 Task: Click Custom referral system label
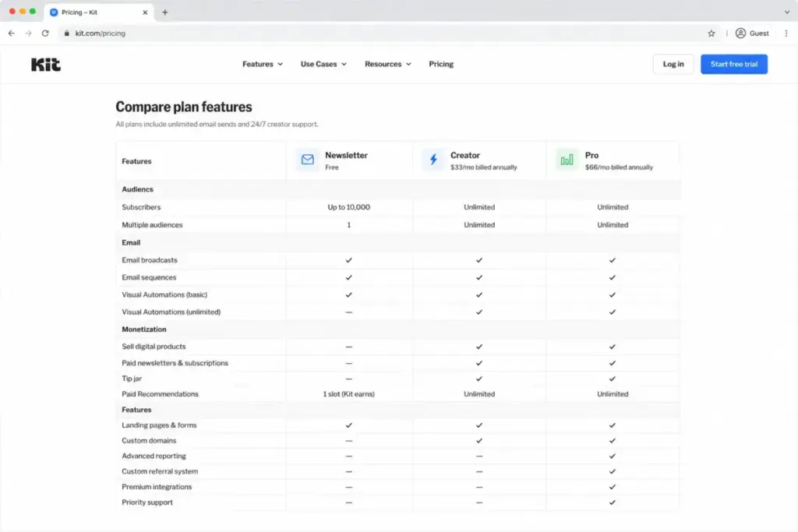(160, 471)
